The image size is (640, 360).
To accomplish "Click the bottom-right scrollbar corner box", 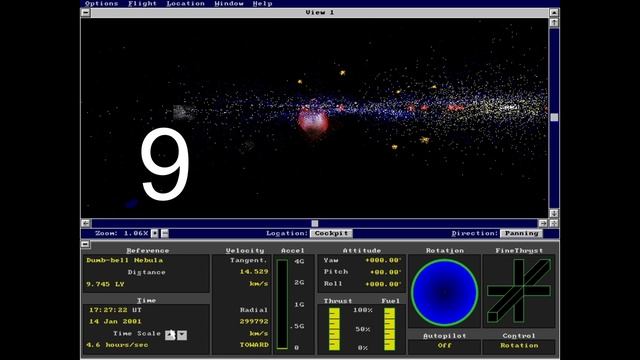I will (x=554, y=223).
